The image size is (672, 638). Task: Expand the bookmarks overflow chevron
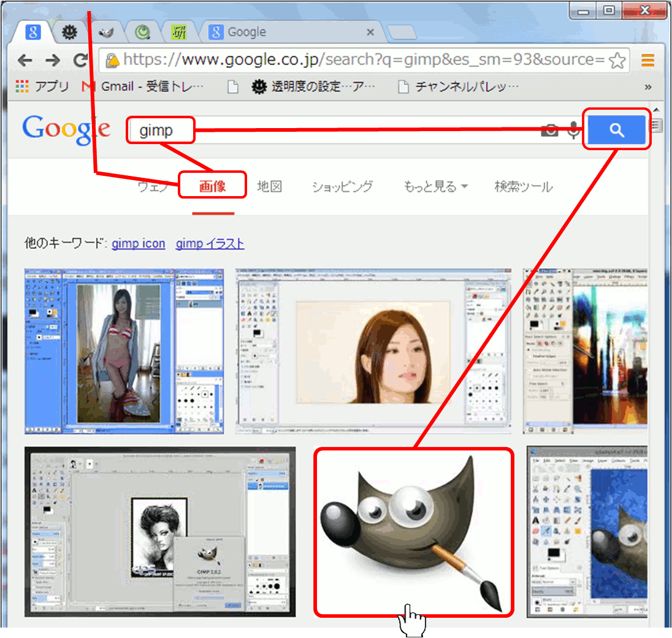(x=647, y=87)
